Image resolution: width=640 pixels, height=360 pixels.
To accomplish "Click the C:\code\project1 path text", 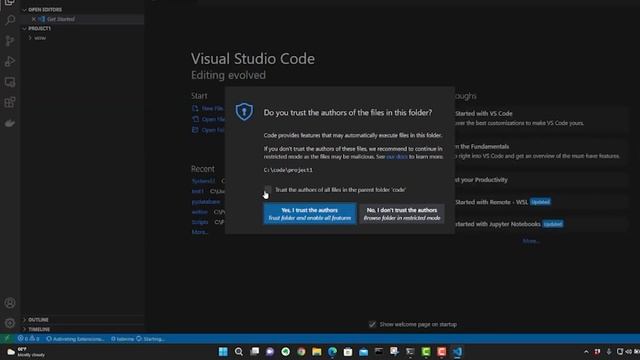I will tap(288, 170).
